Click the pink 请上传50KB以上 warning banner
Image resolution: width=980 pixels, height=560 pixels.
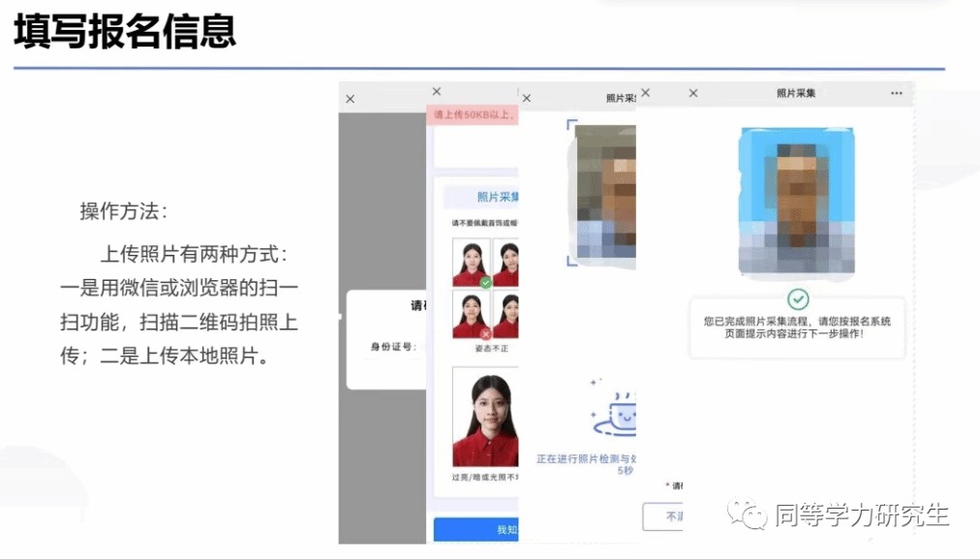tap(474, 115)
